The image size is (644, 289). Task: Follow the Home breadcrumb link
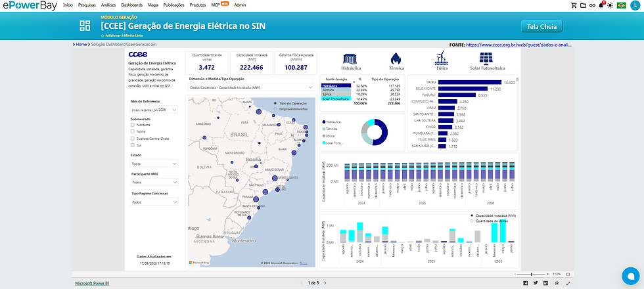point(81,44)
